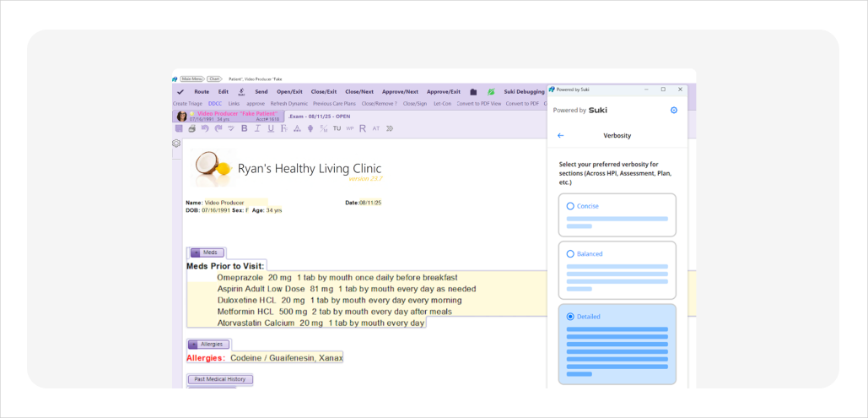Click the Previous Care Plans link
This screenshot has width=868, height=418.
tap(334, 104)
